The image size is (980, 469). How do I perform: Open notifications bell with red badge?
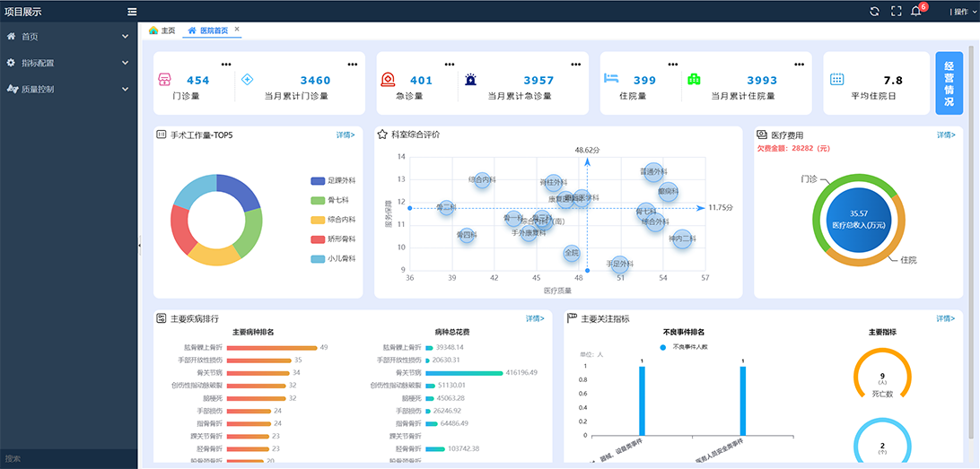pos(916,12)
